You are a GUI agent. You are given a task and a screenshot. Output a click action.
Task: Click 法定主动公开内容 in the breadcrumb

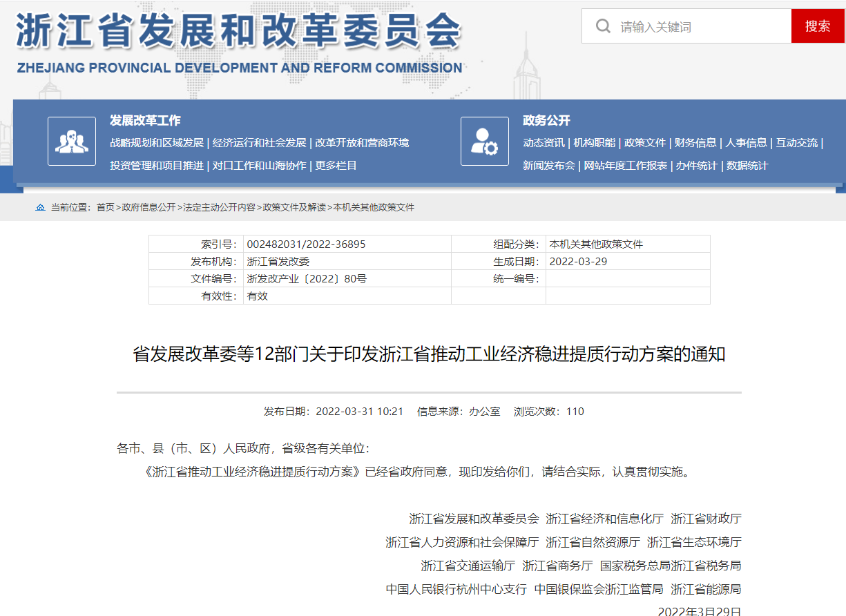[x=219, y=207]
